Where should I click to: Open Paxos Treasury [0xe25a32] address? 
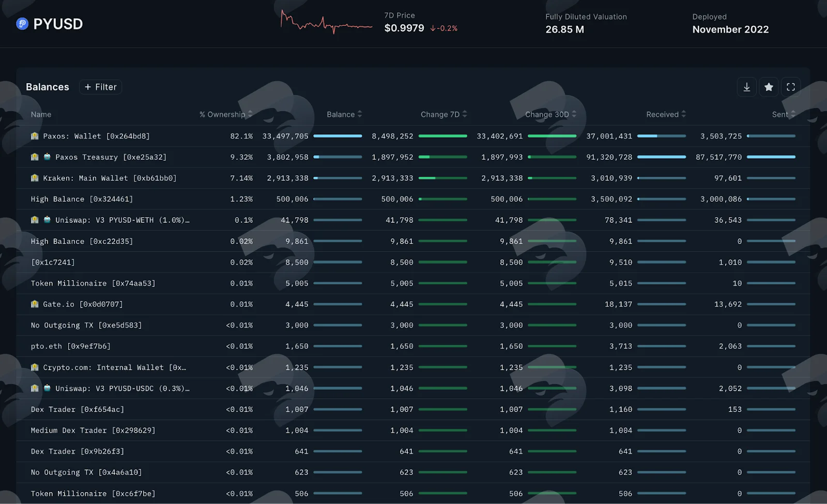coord(111,157)
